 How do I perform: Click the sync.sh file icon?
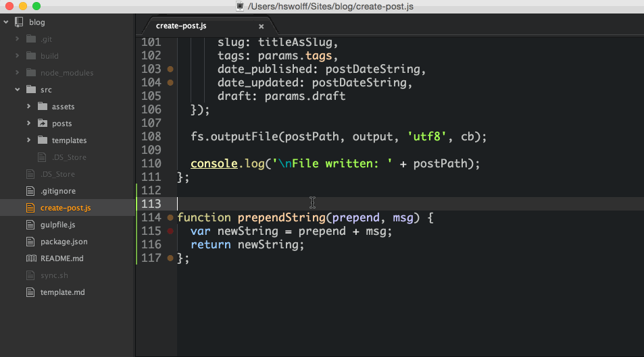pos(30,275)
